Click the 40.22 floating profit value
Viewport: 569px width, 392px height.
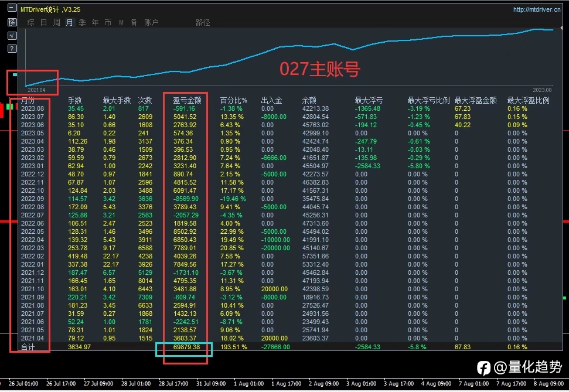pyautogui.click(x=462, y=125)
